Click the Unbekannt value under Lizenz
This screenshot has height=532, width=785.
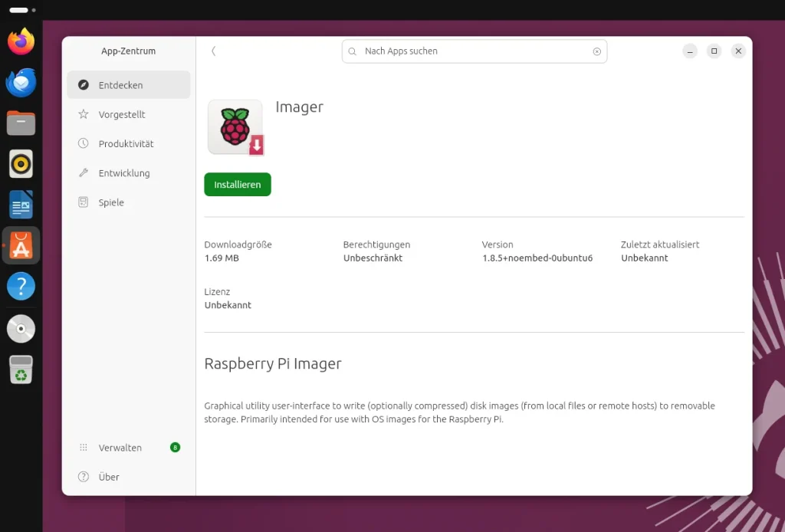[x=228, y=305]
